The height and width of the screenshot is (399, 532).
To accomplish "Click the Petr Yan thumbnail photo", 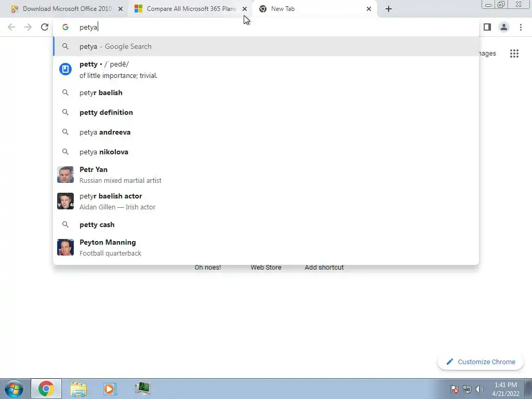I will pyautogui.click(x=65, y=175).
